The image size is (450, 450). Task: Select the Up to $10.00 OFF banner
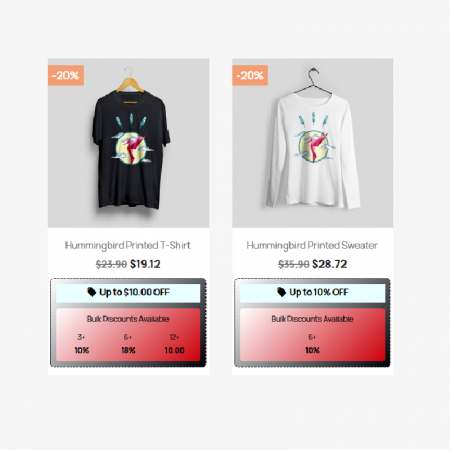(x=128, y=293)
